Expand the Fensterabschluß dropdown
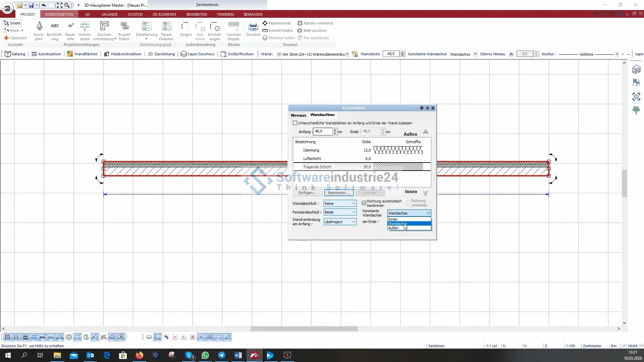 (340, 212)
